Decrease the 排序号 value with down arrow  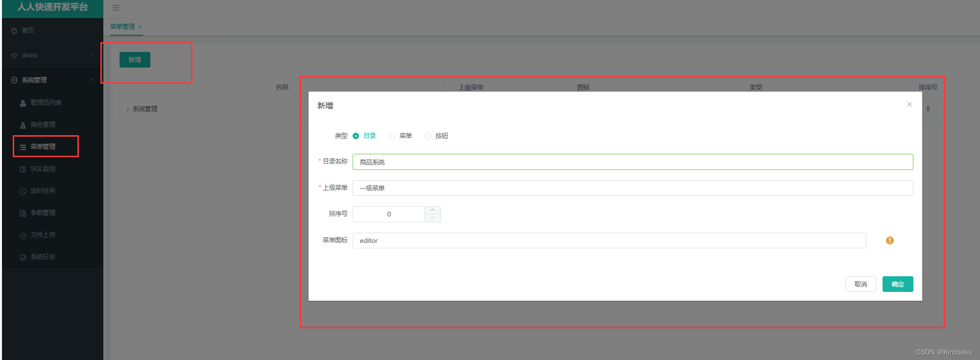(x=432, y=218)
